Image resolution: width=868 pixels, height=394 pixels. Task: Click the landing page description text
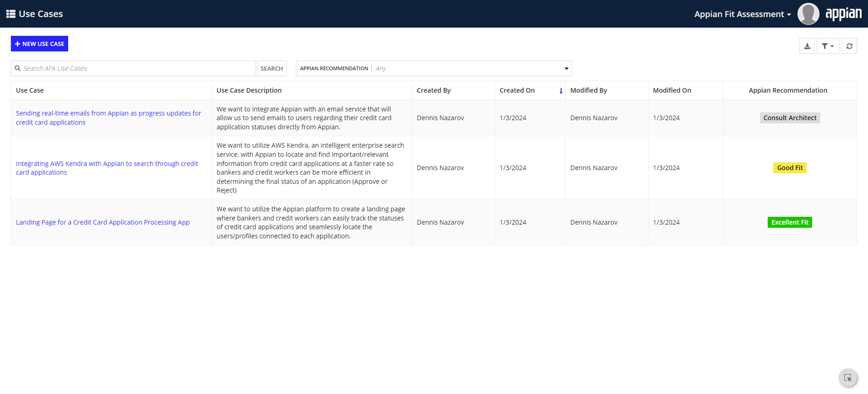(311, 222)
